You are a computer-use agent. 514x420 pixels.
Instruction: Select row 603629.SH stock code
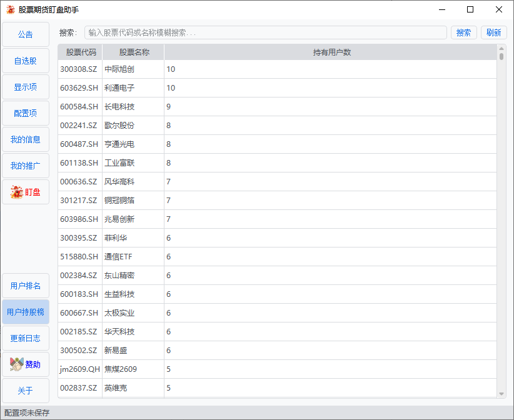tap(79, 87)
